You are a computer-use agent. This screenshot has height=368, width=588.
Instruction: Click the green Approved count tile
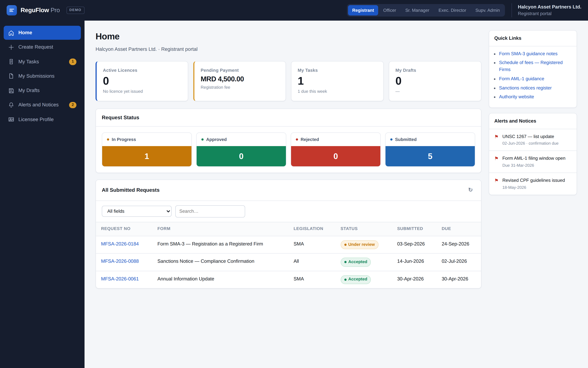click(241, 156)
